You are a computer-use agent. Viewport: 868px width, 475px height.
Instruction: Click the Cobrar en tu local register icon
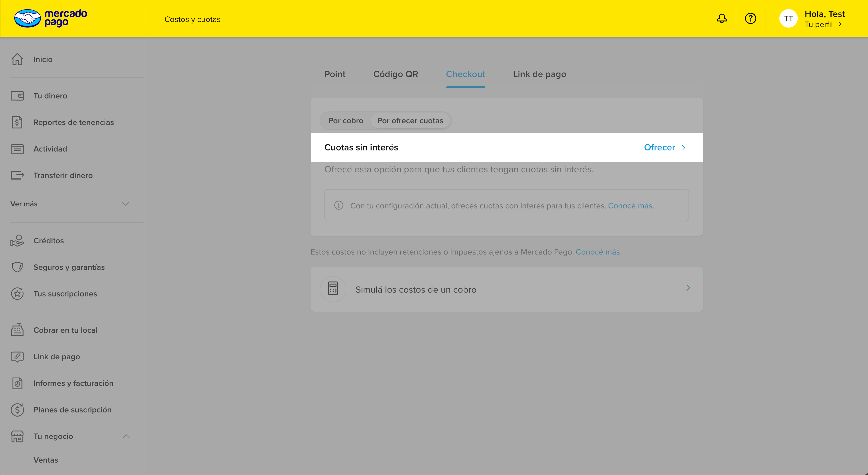tap(17, 330)
